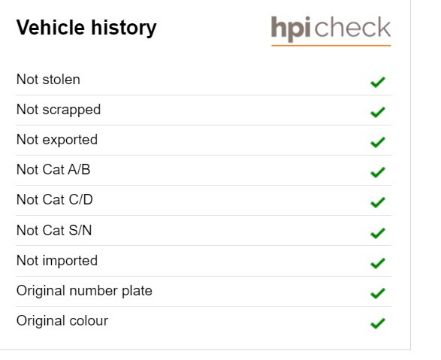Screen dimensions: 441x360
Task: Click the green checkmark beside Not stolen
Action: [378, 82]
